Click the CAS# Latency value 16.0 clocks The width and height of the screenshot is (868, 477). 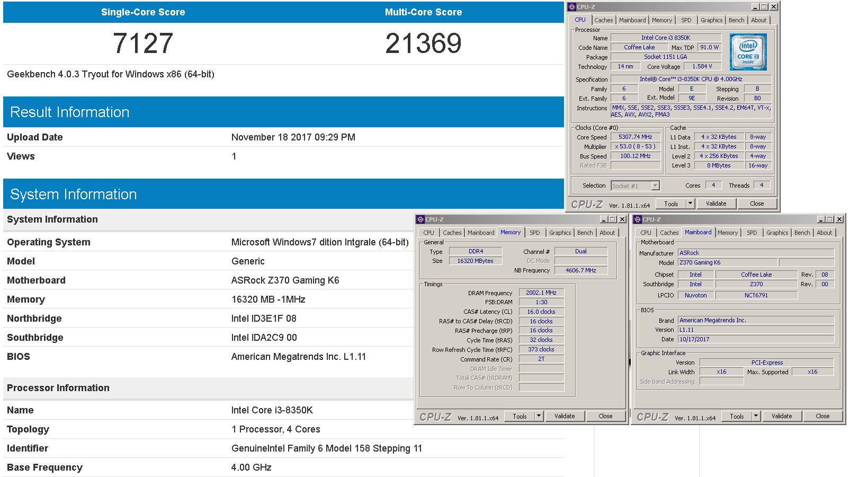click(x=541, y=312)
